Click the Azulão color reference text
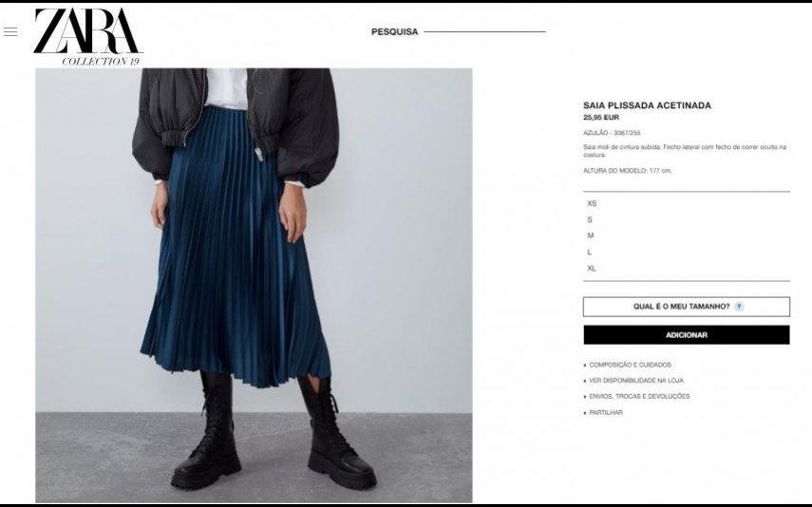This screenshot has height=507, width=812. 612,133
